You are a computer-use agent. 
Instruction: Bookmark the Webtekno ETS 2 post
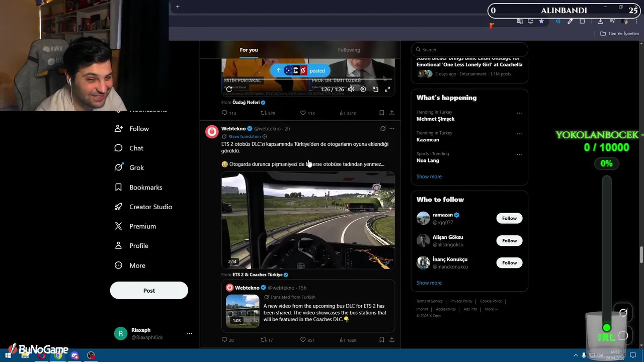point(381,340)
